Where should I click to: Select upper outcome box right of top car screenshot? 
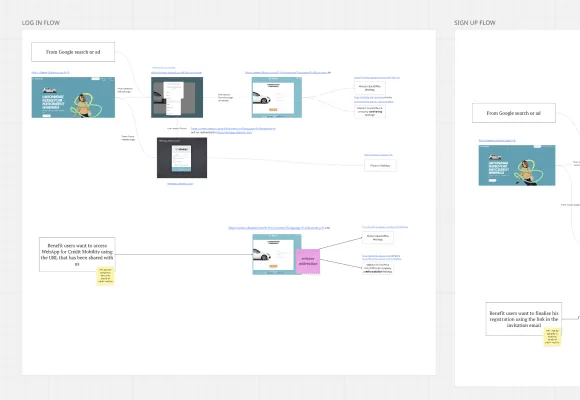[370, 88]
